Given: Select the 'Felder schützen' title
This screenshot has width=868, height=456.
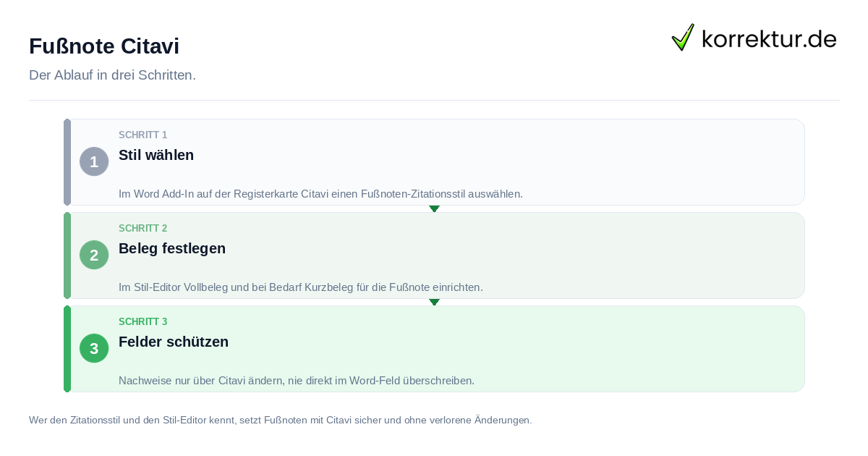Looking at the screenshot, I should (x=174, y=342).
